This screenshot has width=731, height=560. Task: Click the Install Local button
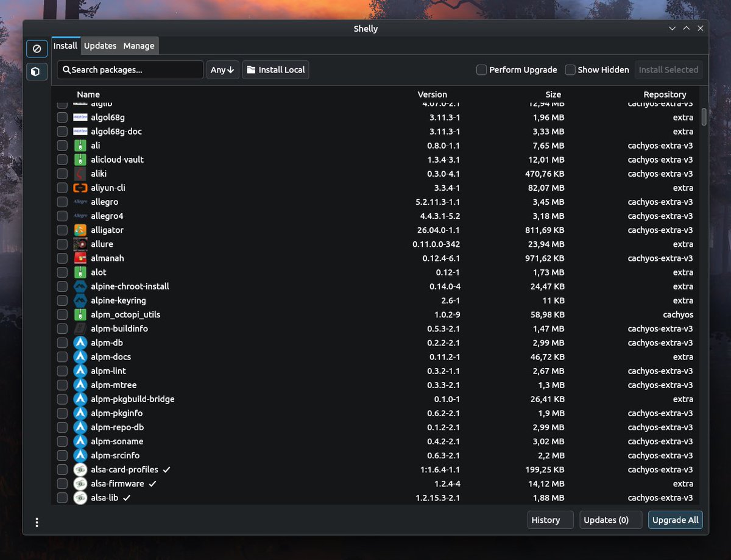tap(276, 70)
